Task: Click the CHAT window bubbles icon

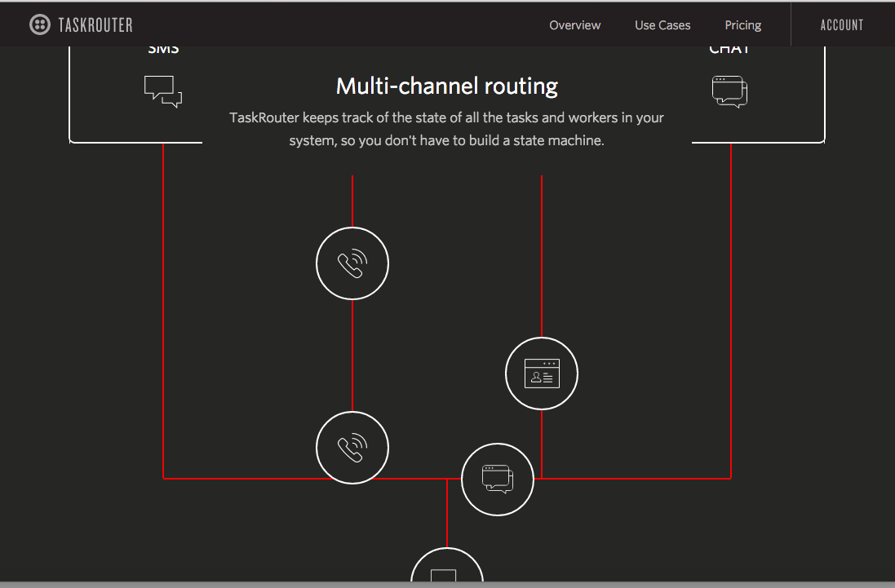Action: click(729, 91)
